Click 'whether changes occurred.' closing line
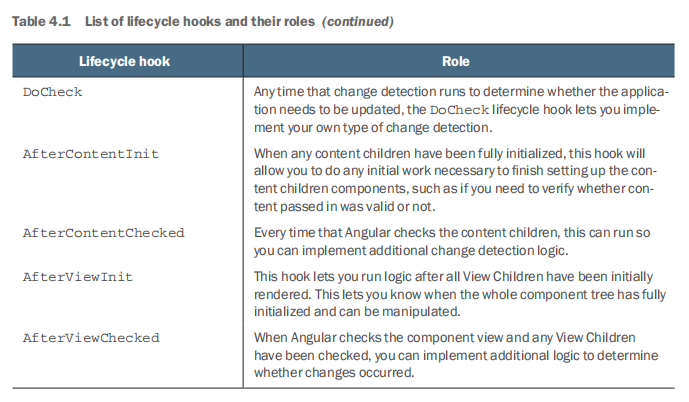Screen dimensions: 689x402 (x=334, y=373)
